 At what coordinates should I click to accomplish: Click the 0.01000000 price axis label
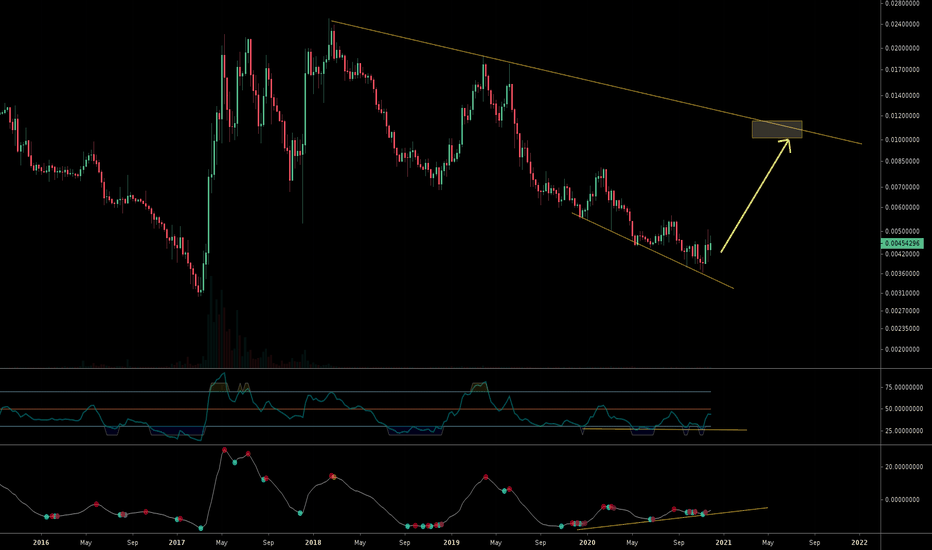coord(902,140)
